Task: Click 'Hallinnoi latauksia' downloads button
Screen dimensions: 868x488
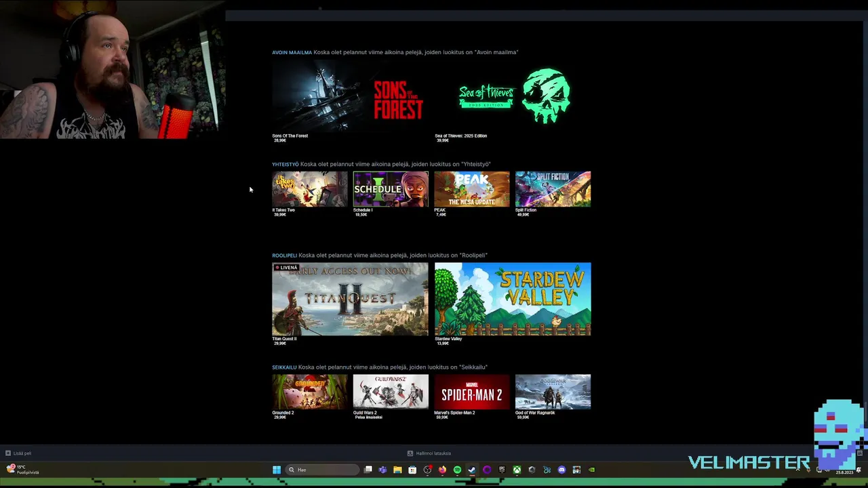Action: (429, 453)
